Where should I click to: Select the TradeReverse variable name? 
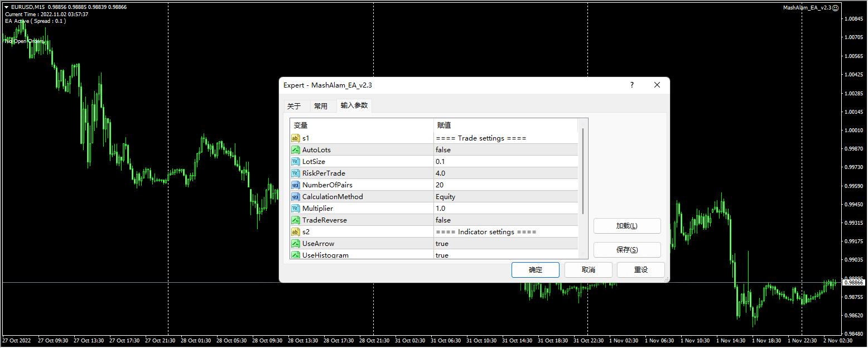(325, 220)
